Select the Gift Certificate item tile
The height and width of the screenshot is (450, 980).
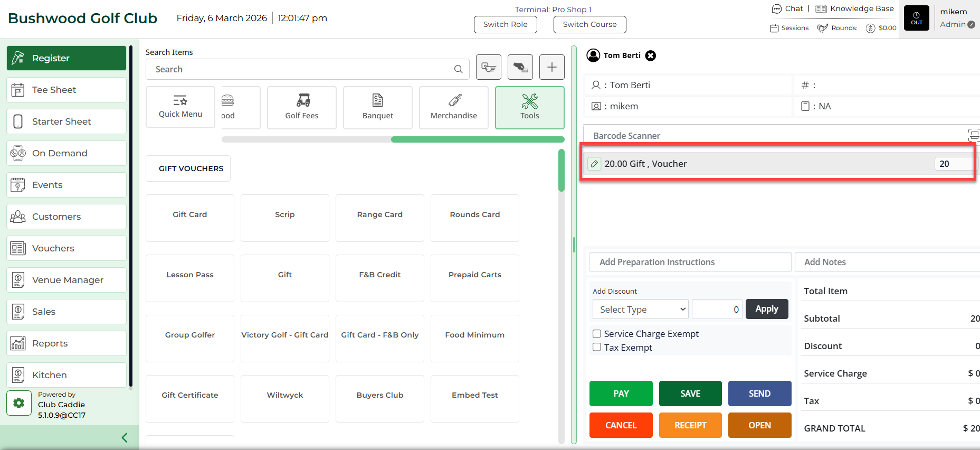(x=190, y=395)
